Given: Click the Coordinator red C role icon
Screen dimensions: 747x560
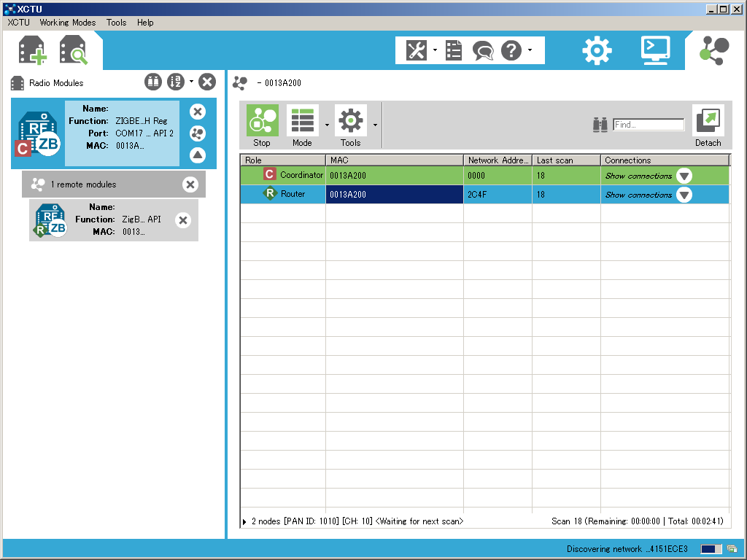Looking at the screenshot, I should click(x=270, y=174).
